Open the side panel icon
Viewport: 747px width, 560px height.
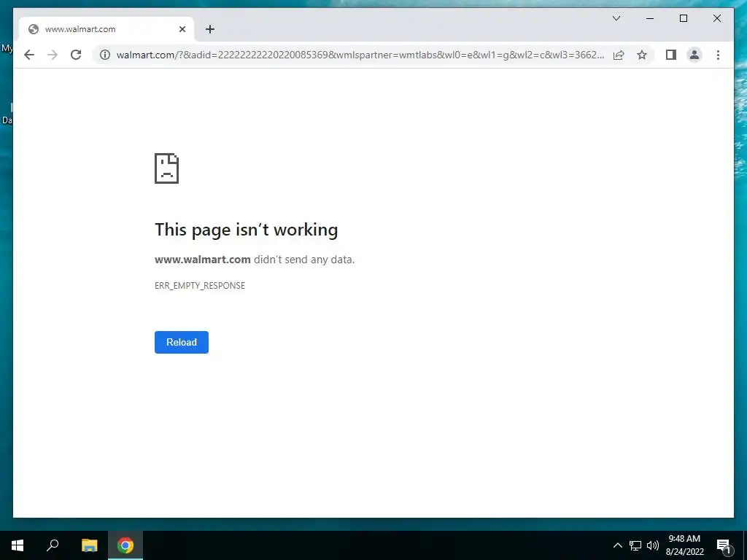(x=671, y=55)
